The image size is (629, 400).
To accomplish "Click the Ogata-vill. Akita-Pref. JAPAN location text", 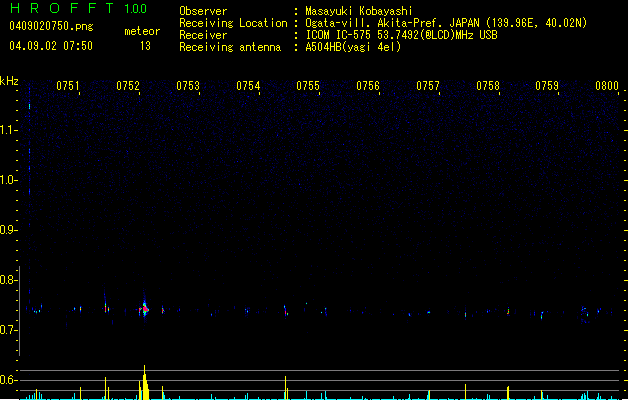I will click(446, 23).
